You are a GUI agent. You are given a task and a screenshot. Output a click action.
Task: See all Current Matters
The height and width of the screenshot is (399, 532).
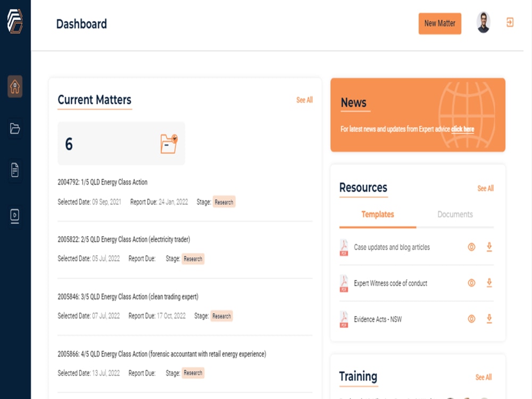click(304, 100)
